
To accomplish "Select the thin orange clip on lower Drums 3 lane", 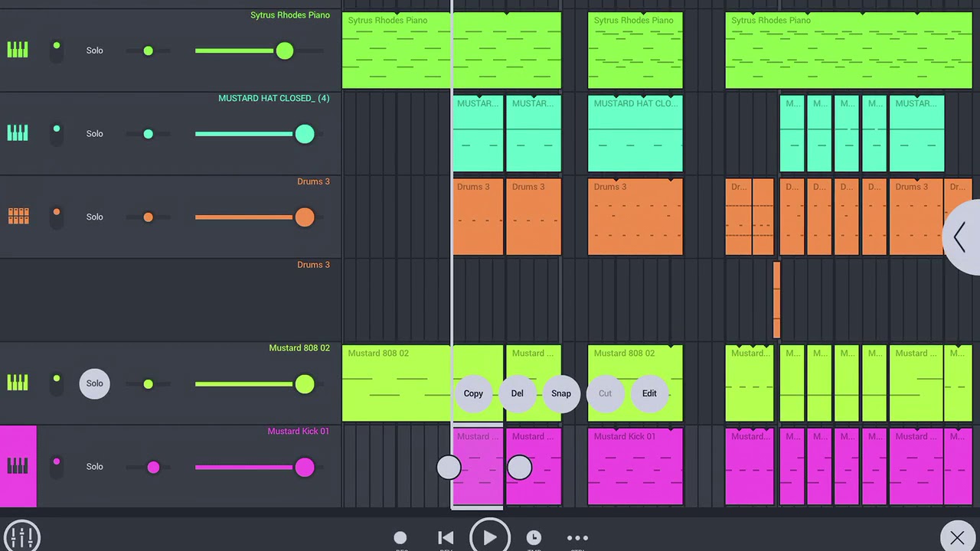I will [776, 300].
